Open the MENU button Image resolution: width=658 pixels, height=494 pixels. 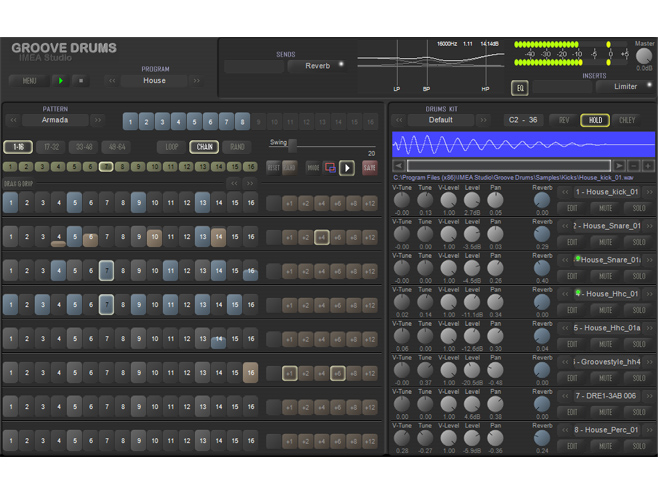[29, 81]
